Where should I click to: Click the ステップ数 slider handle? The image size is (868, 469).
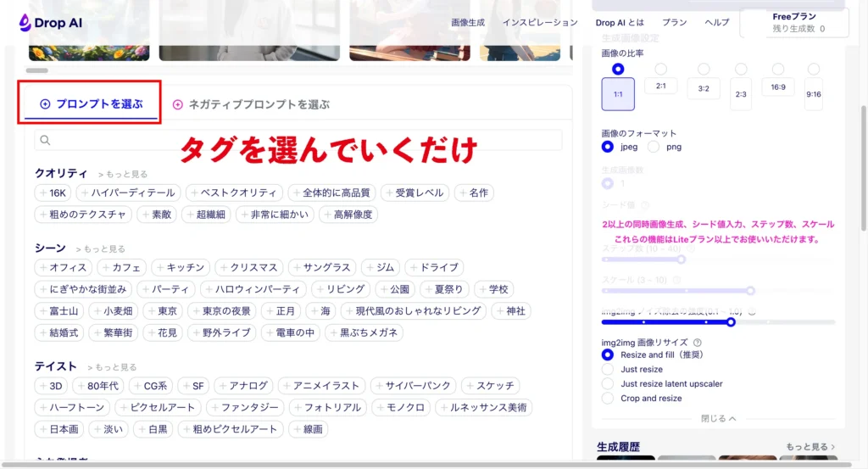pos(682,260)
